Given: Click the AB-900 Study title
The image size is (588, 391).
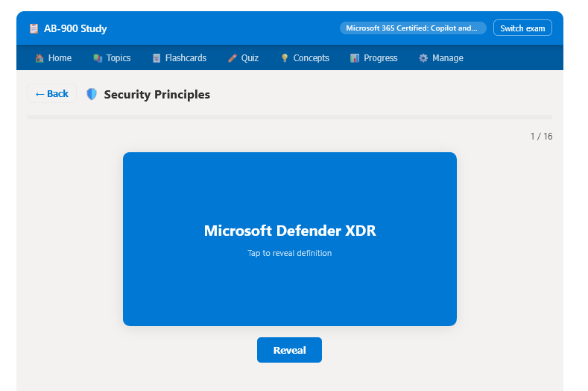Looking at the screenshot, I should coord(75,28).
